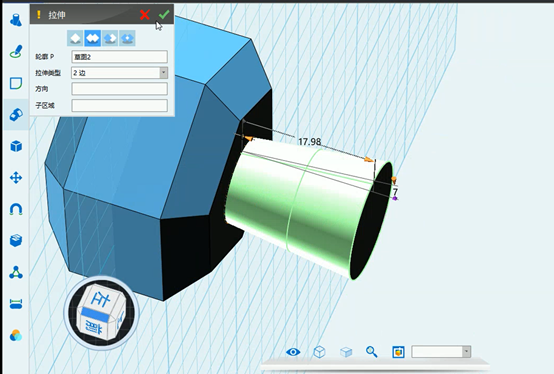Select the base extrude mode (single diamond)
Viewport: 554px width, 374px height.
tap(75, 38)
